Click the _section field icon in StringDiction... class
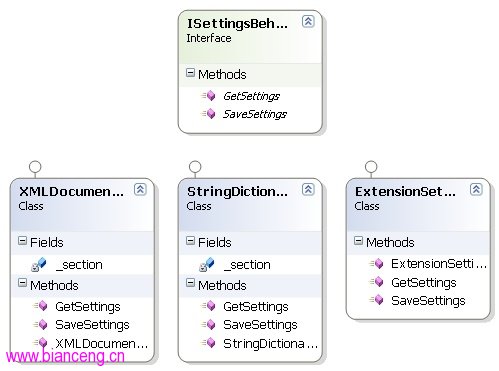The width and height of the screenshot is (499, 371). pos(207,264)
